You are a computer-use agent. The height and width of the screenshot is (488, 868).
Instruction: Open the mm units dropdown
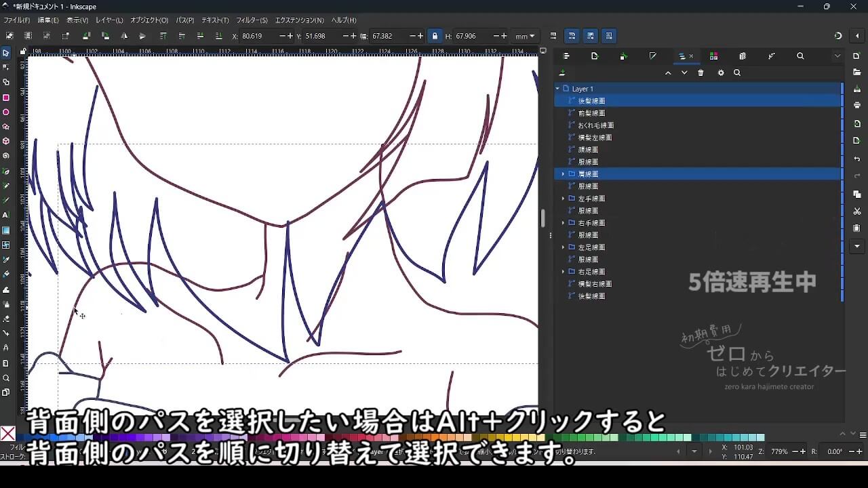tap(525, 36)
